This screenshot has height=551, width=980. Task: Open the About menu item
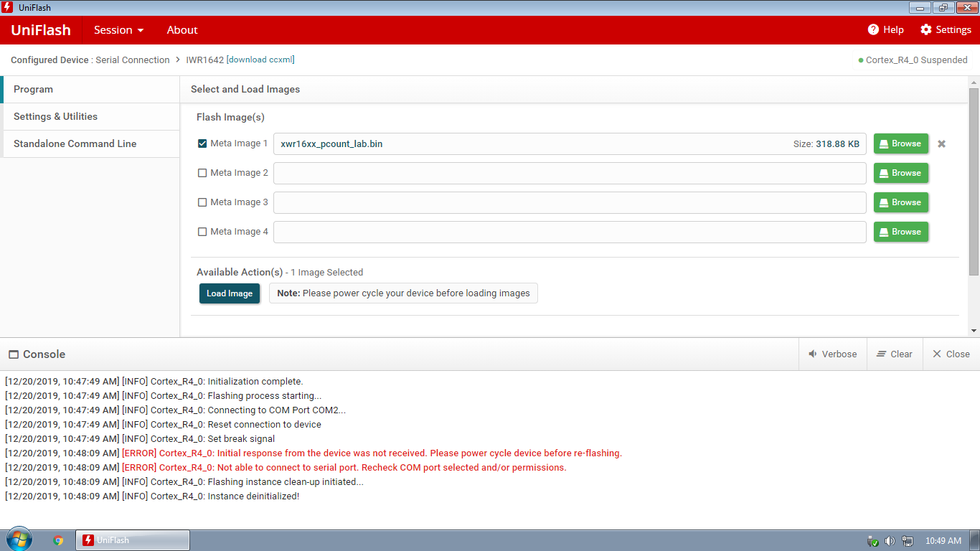click(x=182, y=30)
